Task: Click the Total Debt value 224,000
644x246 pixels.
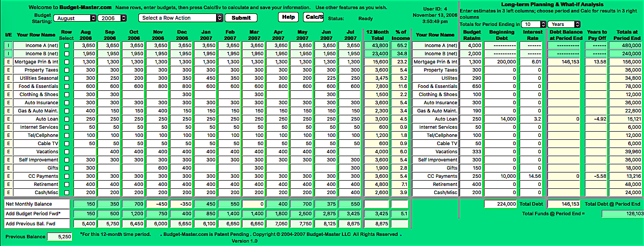Action: pos(501,204)
